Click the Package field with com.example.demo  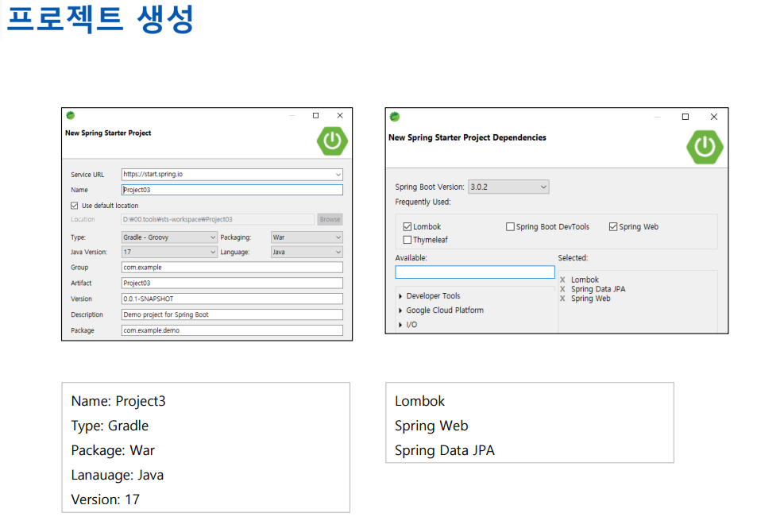(x=232, y=330)
